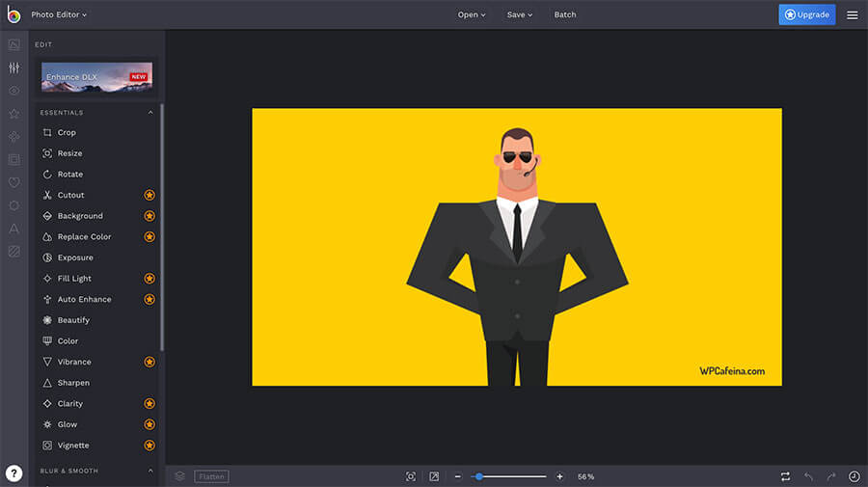
Task: Open the Enhance DLX banner
Action: click(96, 77)
